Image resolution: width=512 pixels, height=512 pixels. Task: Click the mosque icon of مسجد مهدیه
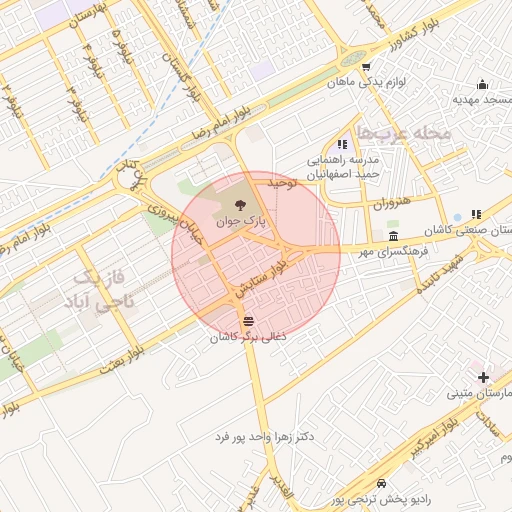[482, 85]
